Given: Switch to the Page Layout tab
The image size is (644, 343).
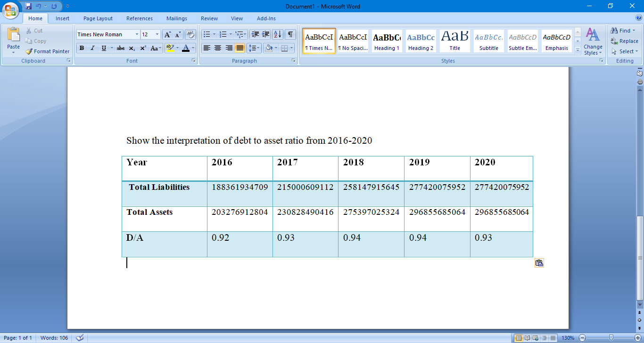Looking at the screenshot, I should 98,18.
